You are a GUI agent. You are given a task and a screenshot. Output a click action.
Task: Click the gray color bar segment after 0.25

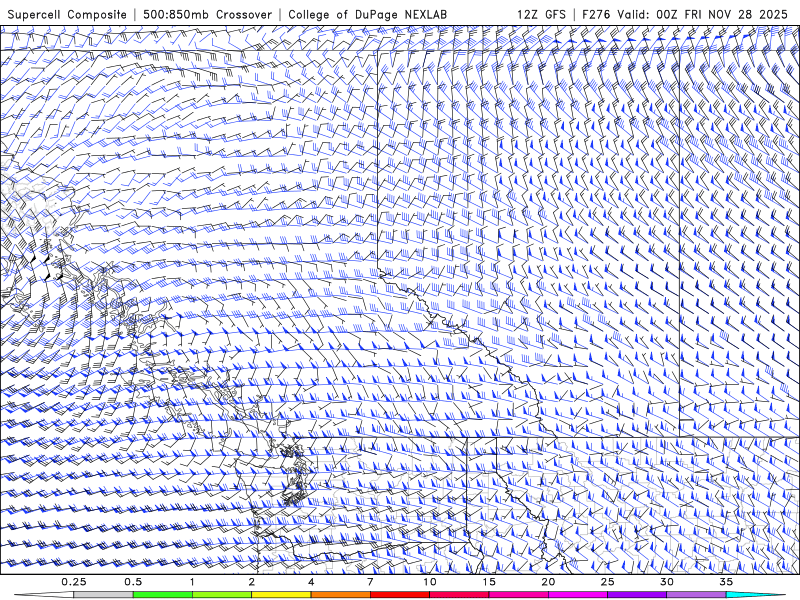103,595
